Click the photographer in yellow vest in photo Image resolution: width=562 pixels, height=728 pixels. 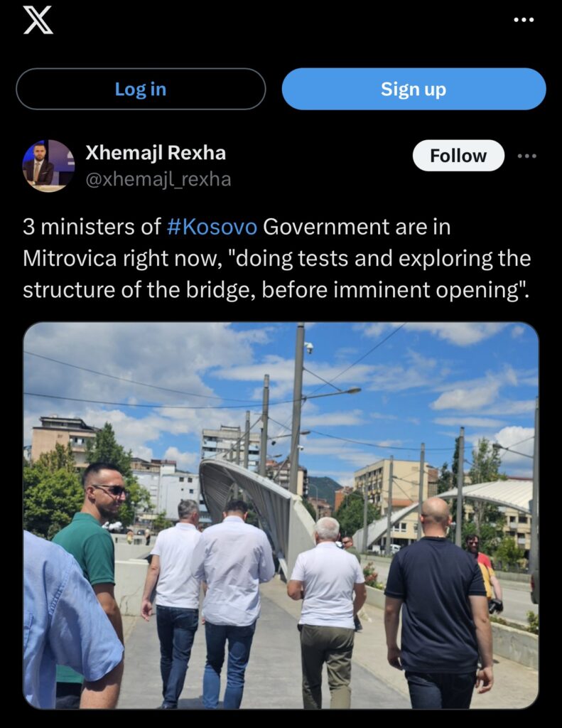click(484, 574)
